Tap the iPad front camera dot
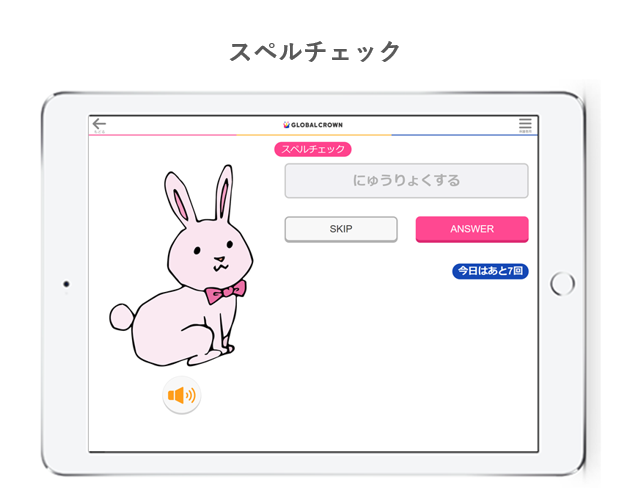630x499 pixels. pos(66,284)
